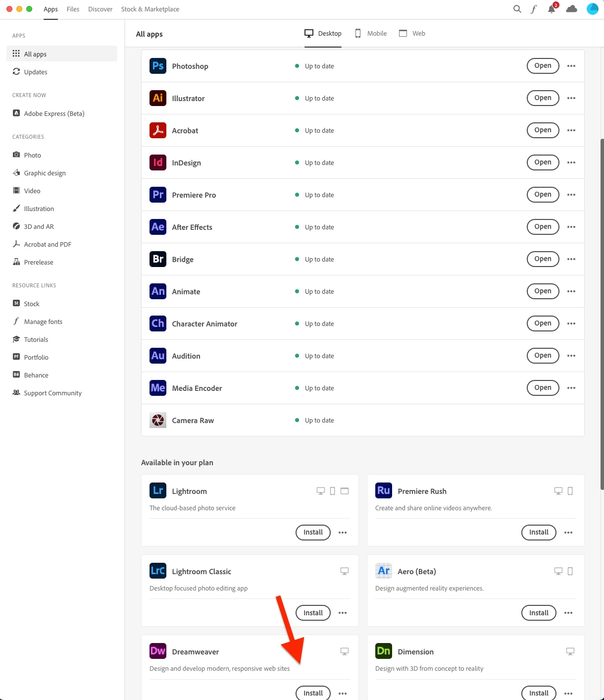
Task: Click the Camera Raw icon
Action: pos(158,420)
